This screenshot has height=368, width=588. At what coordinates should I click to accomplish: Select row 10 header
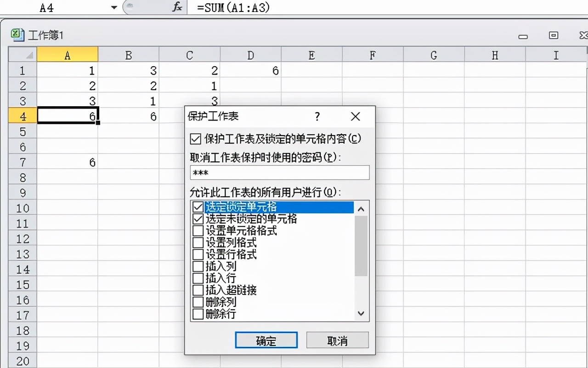(23, 208)
